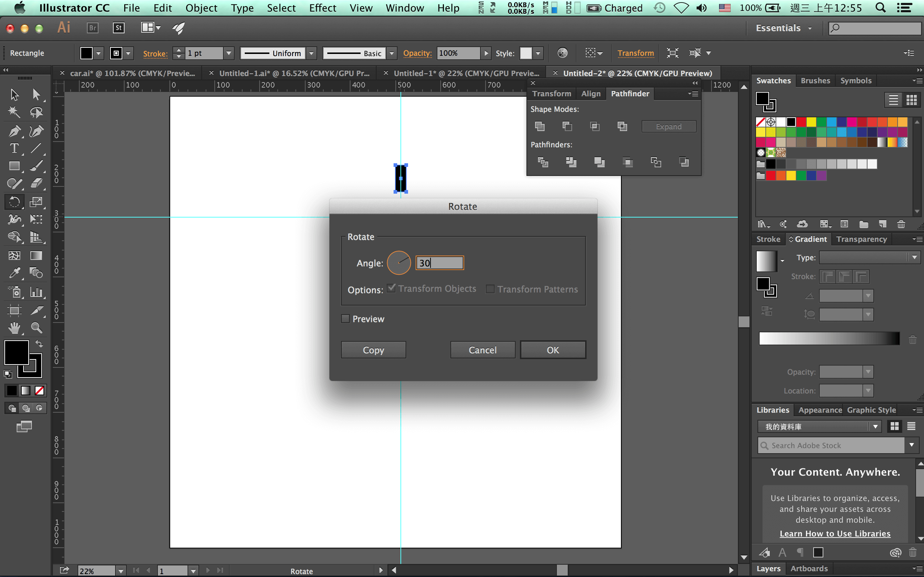Image resolution: width=924 pixels, height=577 pixels.
Task: Select the Scale tool
Action: tap(36, 202)
